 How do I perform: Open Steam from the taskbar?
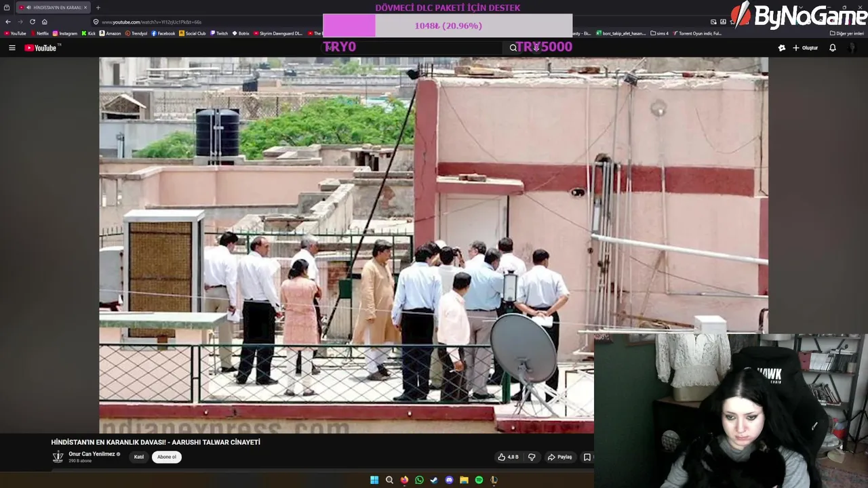pyautogui.click(x=434, y=480)
